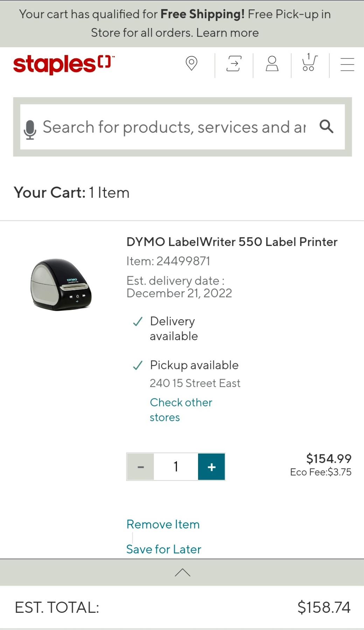Open the shopping cart icon
Image resolution: width=364 pixels, height=630 pixels.
(x=309, y=63)
